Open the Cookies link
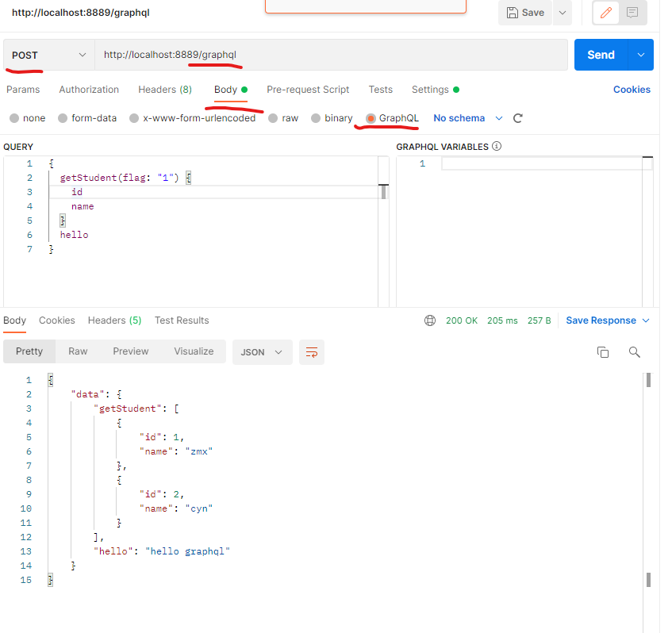Image resolution: width=672 pixels, height=633 pixels. coord(632,90)
